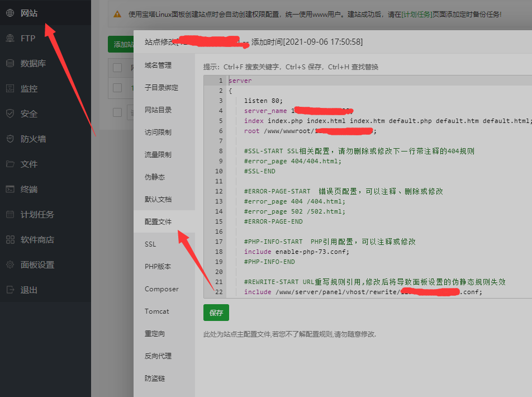Open the 软件商店 grid icon
The height and width of the screenshot is (397, 532).
click(10, 239)
